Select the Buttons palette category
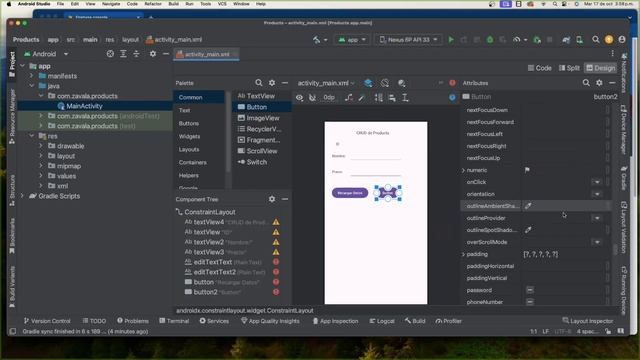 click(x=189, y=123)
